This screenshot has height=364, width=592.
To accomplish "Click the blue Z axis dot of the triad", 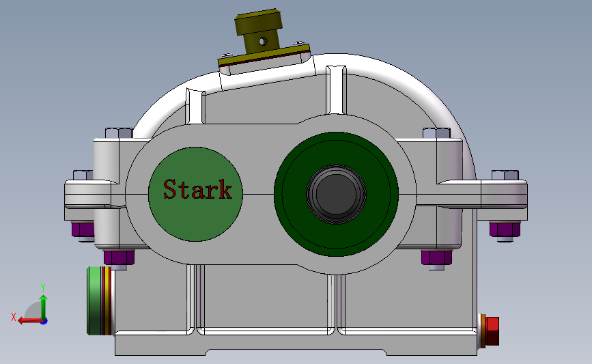I will 44,322.
